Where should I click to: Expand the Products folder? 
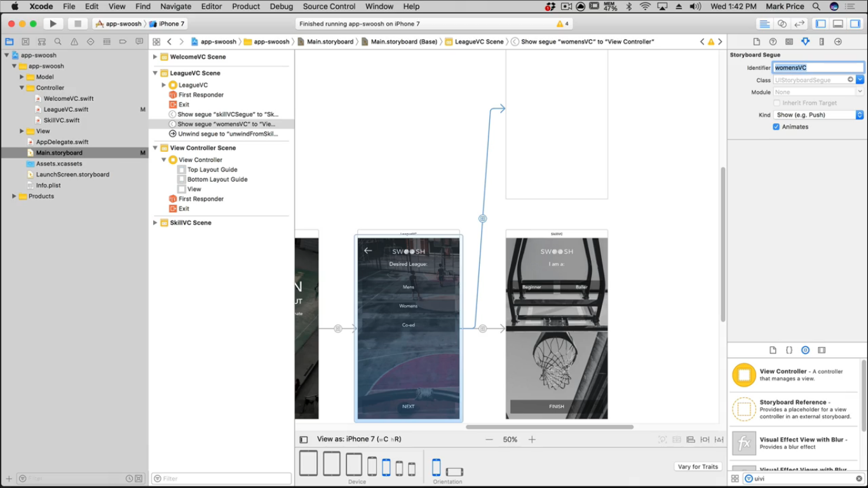(14, 196)
